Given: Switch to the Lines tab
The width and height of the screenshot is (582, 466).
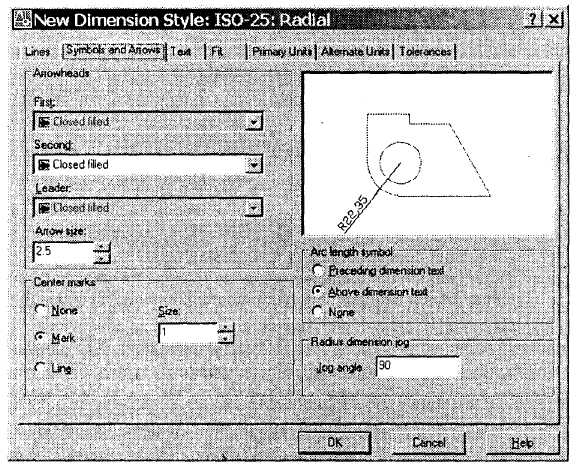Looking at the screenshot, I should [x=37, y=52].
